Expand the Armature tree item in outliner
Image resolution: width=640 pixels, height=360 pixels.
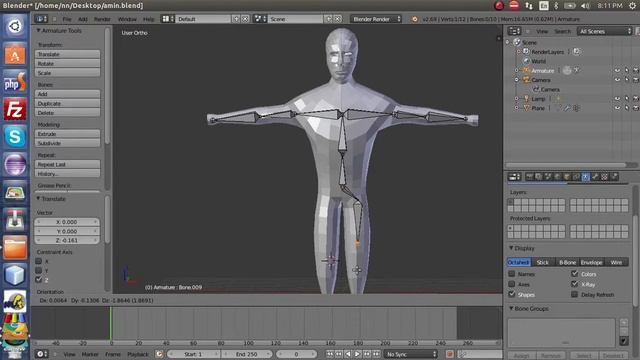click(x=517, y=71)
